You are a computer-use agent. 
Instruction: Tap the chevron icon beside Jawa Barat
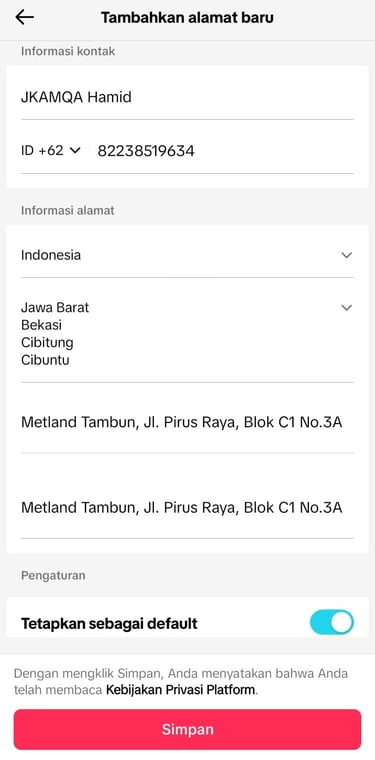tap(346, 307)
